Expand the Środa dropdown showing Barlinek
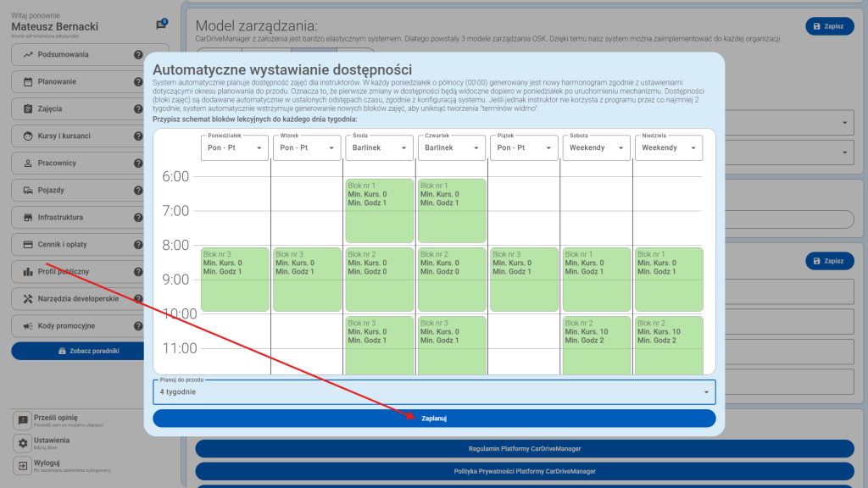 coord(379,147)
